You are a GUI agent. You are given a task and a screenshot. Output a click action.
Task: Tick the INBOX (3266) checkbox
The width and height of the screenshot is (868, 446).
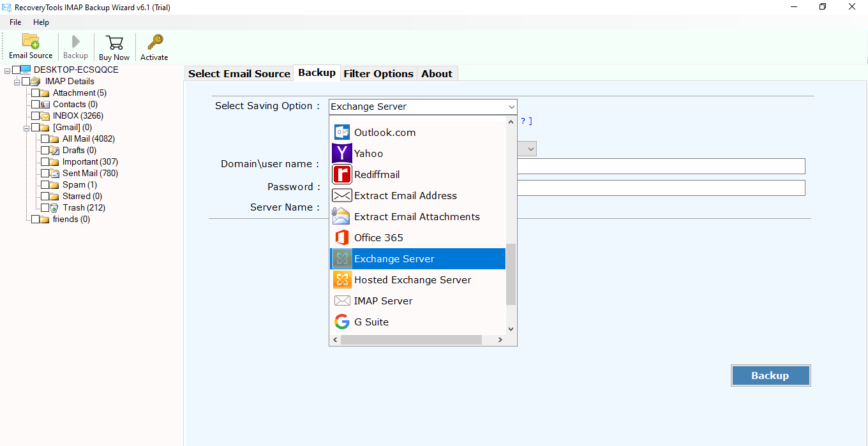36,116
